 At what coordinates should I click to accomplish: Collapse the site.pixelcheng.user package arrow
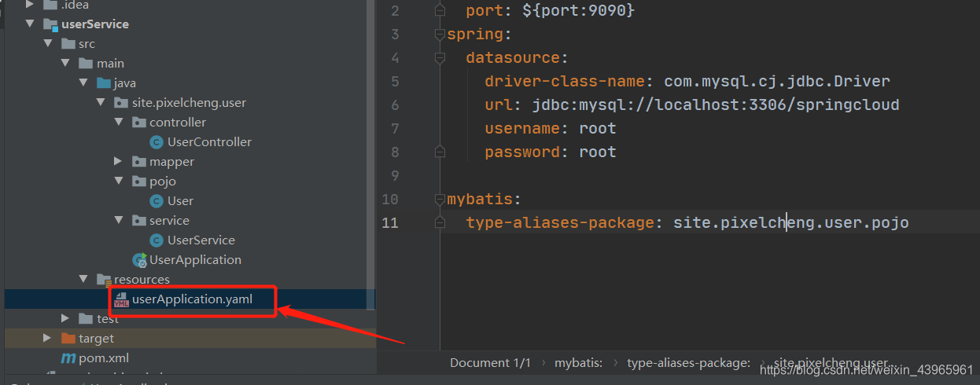[101, 102]
